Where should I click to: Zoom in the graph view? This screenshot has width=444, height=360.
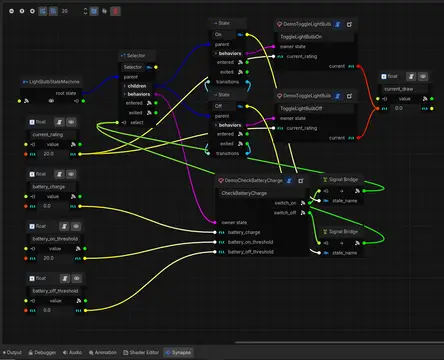click(x=32, y=11)
